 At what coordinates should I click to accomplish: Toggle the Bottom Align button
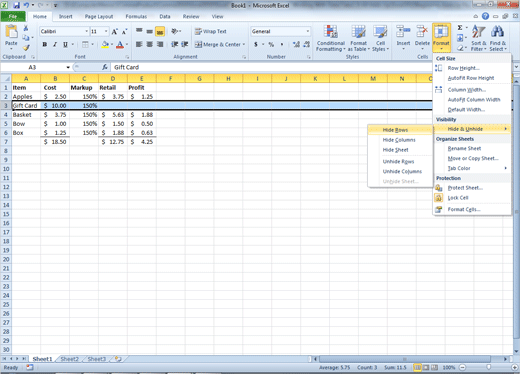click(160, 31)
